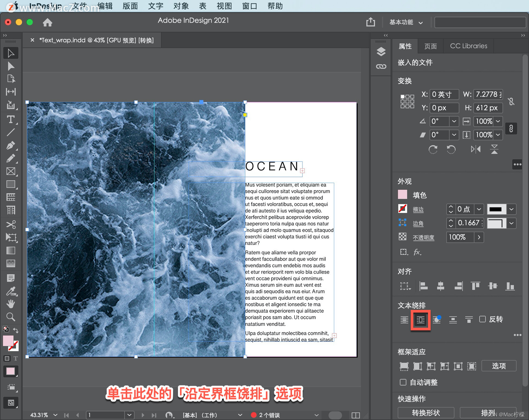The height and width of the screenshot is (420, 529).
Task: Click the 转换形状 button
Action: pos(426,413)
